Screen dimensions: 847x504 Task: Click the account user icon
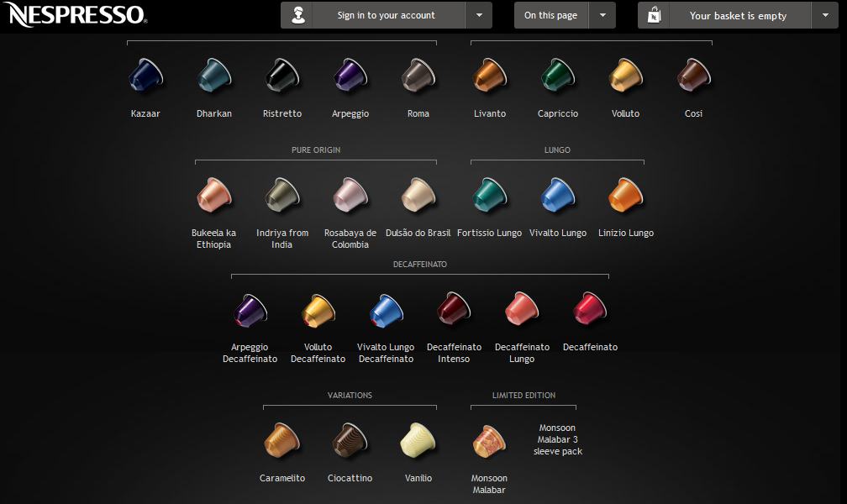point(297,15)
